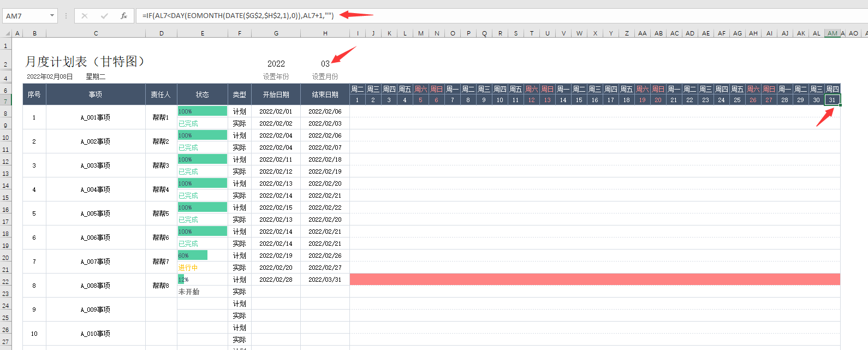
Task: Click the 开始日期 header cell
Action: pyautogui.click(x=276, y=94)
